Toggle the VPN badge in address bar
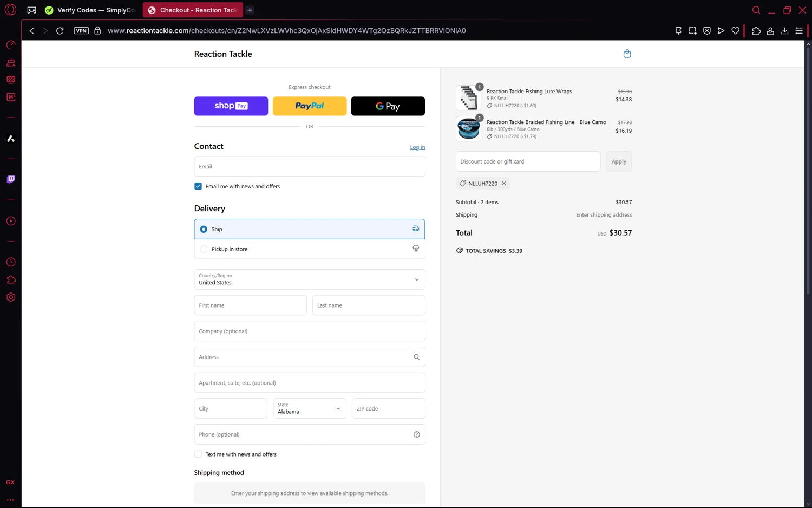This screenshot has width=812, height=508. point(81,31)
